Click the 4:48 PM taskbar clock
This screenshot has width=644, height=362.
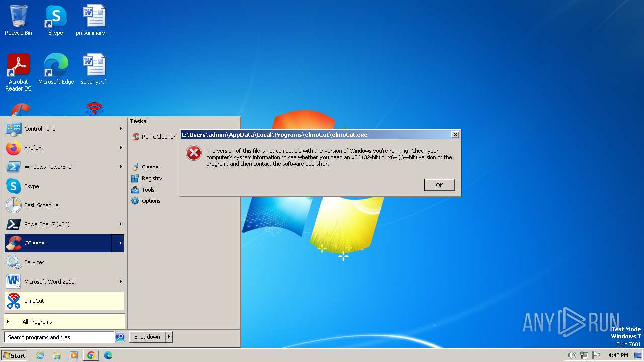click(x=618, y=355)
